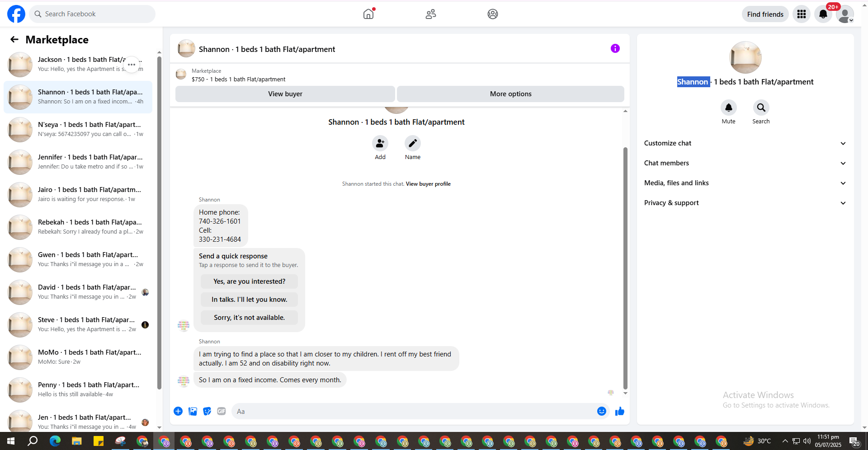Edit chat name with the Name pencil icon

tap(413, 143)
